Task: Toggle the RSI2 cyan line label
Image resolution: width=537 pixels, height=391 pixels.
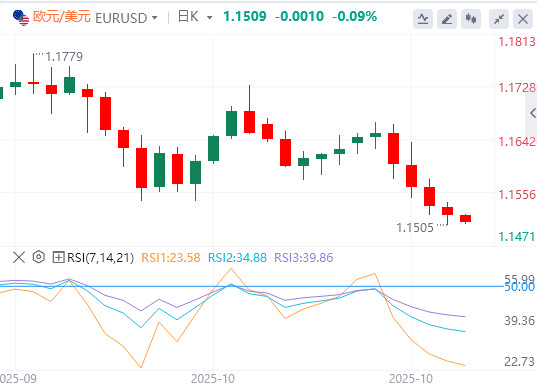Action: click(x=237, y=257)
